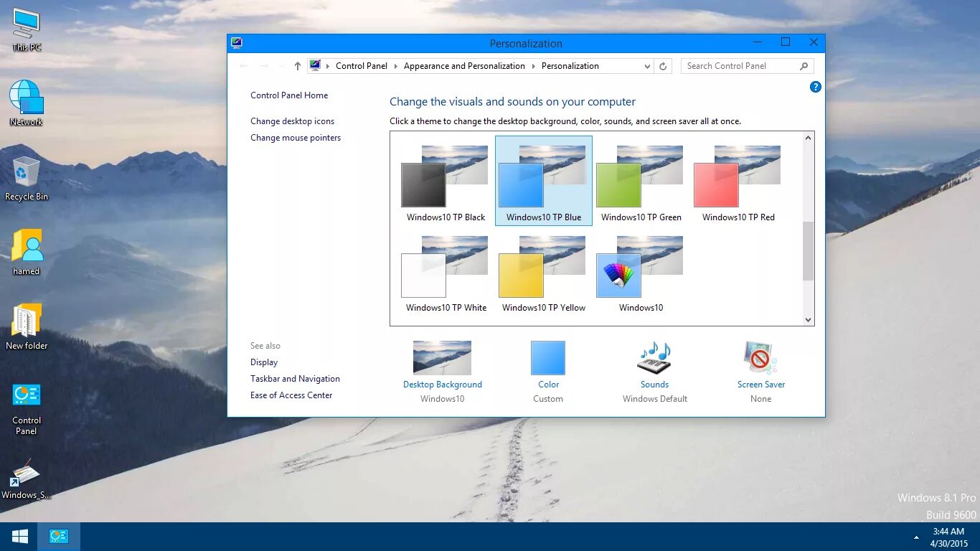Open the taskbar clock and date
Viewport: 980px width, 551px height.
pyautogui.click(x=950, y=537)
